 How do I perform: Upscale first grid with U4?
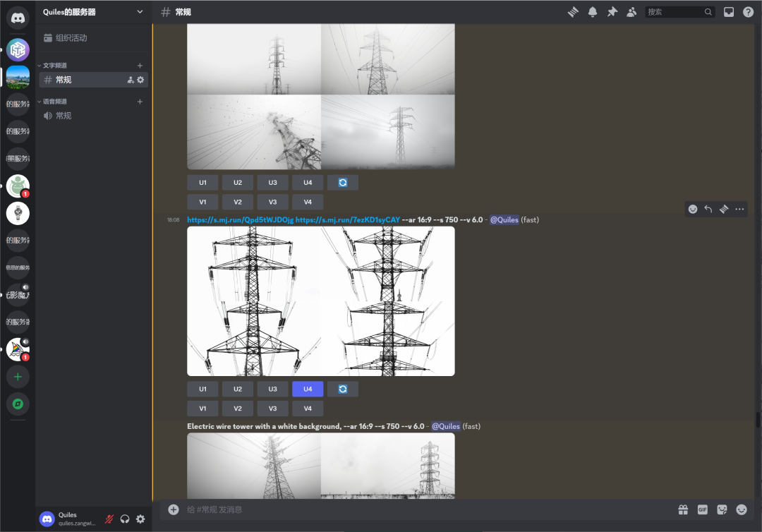(308, 183)
